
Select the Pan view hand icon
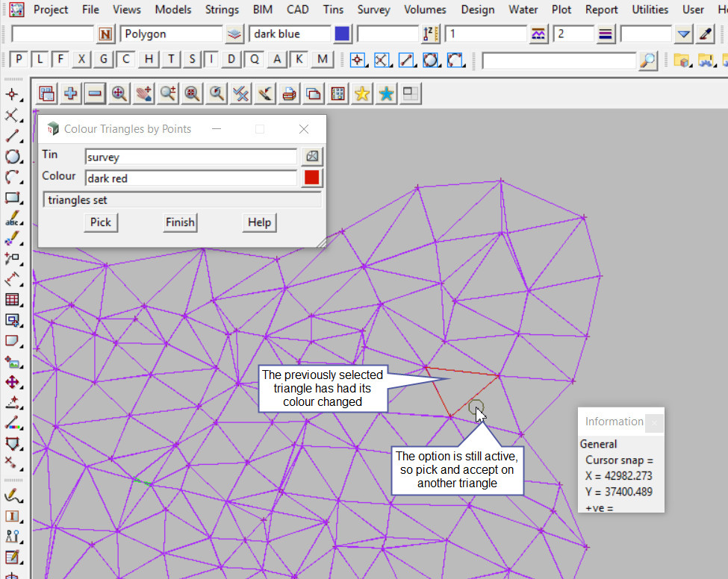[x=143, y=93]
